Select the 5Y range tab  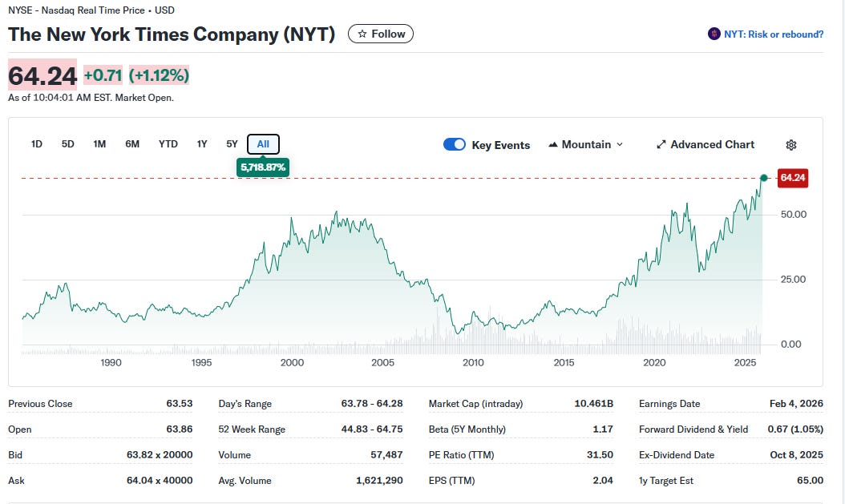click(232, 143)
